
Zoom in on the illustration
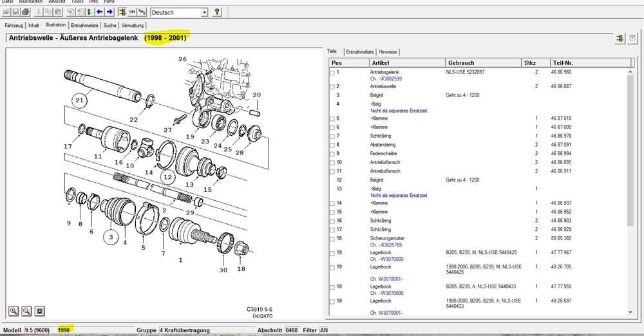[x=14, y=311]
